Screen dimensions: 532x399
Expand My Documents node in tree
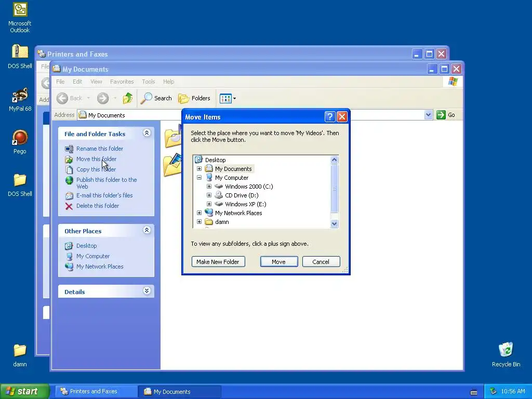tap(199, 169)
